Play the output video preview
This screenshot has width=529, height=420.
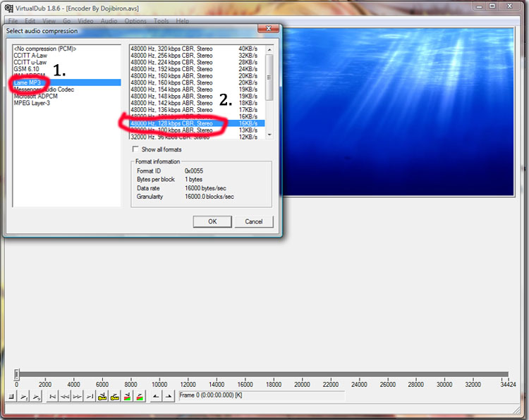click(36, 397)
